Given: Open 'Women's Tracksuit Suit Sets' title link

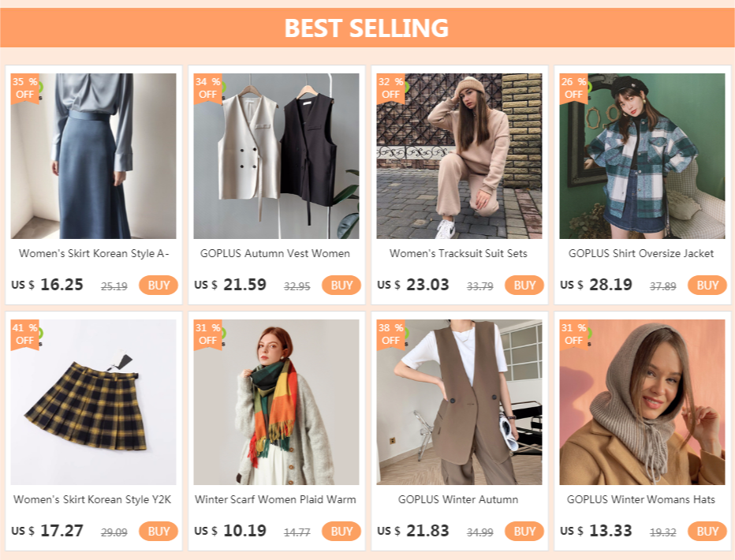Looking at the screenshot, I should (x=458, y=253).
